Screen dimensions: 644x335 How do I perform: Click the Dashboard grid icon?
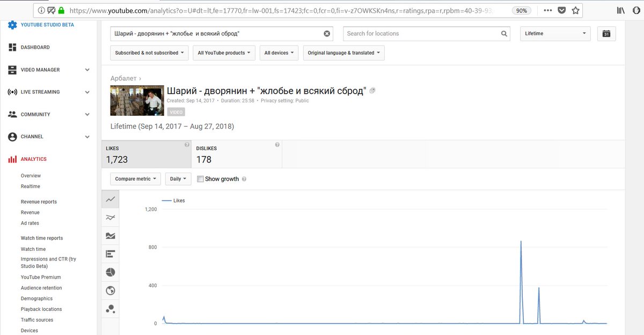click(x=12, y=47)
